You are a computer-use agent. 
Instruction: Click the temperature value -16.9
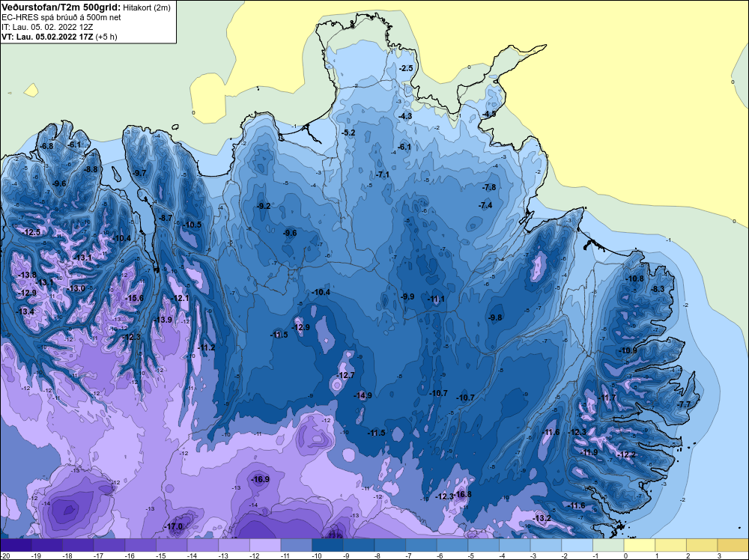pos(261,479)
